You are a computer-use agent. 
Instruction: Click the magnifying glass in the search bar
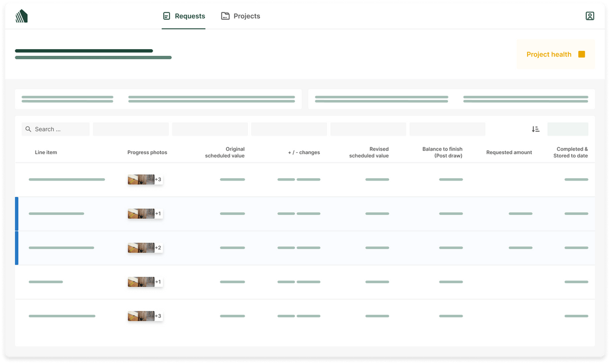28,129
